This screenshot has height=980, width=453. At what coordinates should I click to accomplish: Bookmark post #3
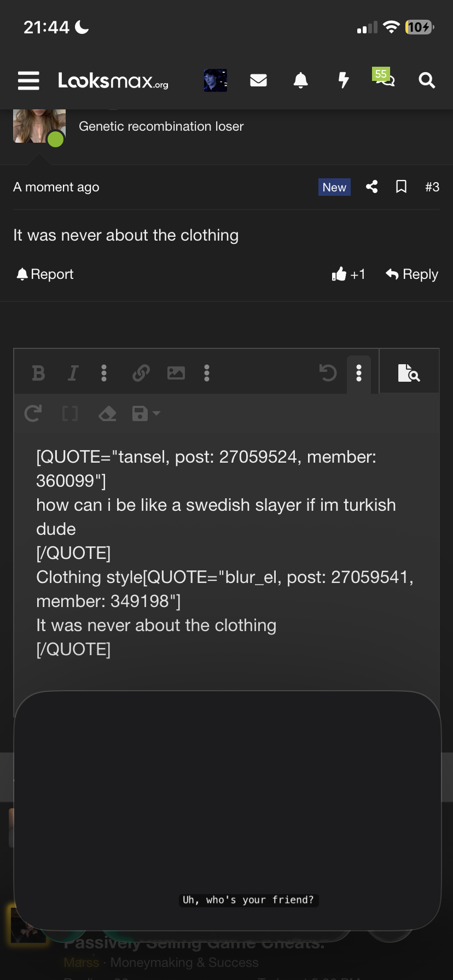[x=401, y=187]
